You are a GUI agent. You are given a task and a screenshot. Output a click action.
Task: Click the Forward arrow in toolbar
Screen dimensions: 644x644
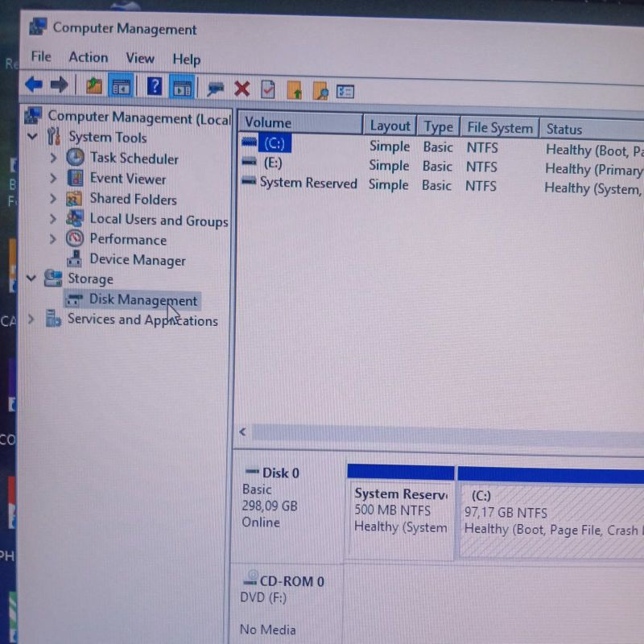pyautogui.click(x=59, y=85)
